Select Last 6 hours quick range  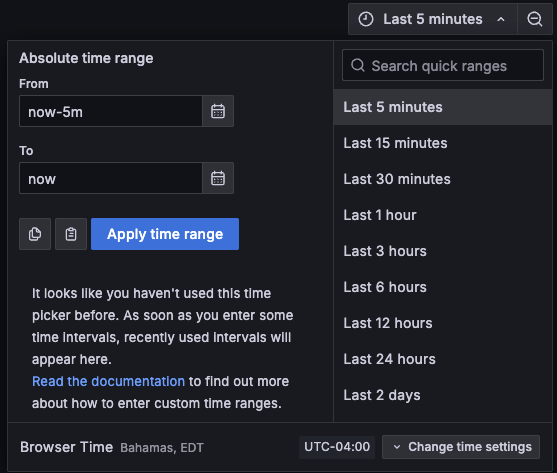(x=443, y=287)
